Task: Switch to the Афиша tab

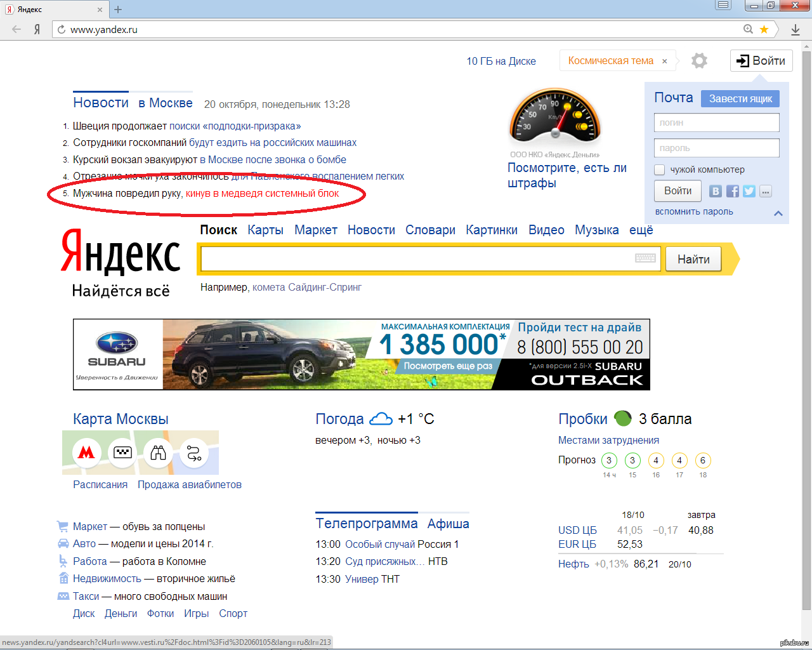Action: coord(449,524)
